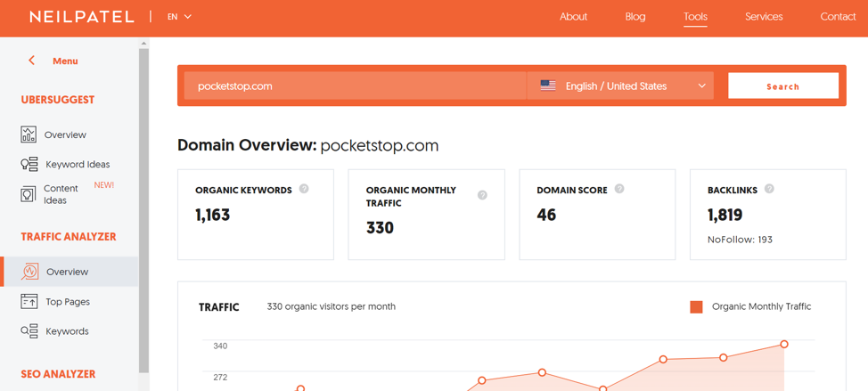This screenshot has height=391, width=868.
Task: Click the Content Ideas sidebar icon
Action: tap(29, 194)
